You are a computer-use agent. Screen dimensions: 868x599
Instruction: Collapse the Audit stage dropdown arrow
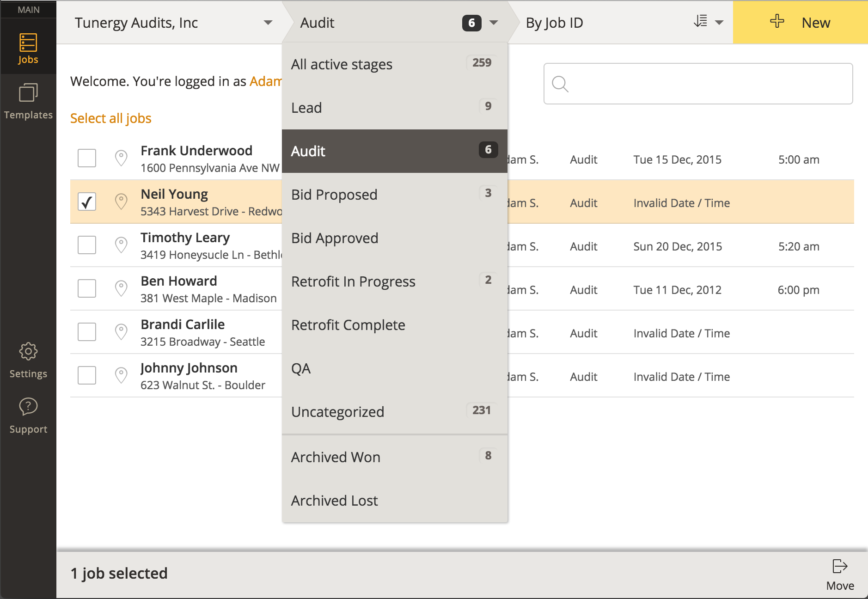tap(494, 23)
